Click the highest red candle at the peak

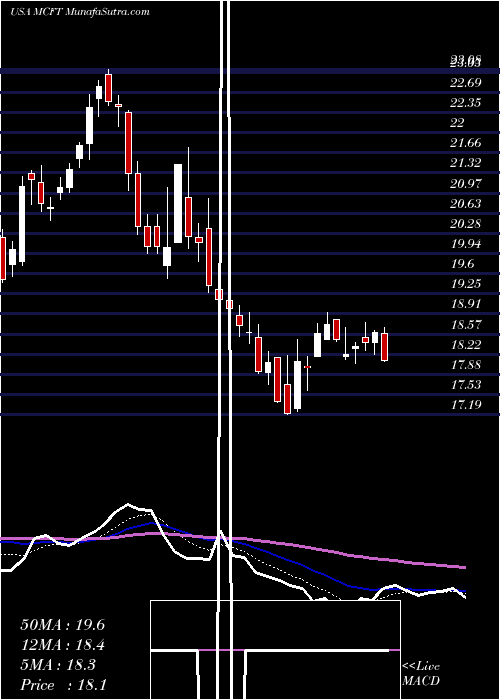point(108,88)
